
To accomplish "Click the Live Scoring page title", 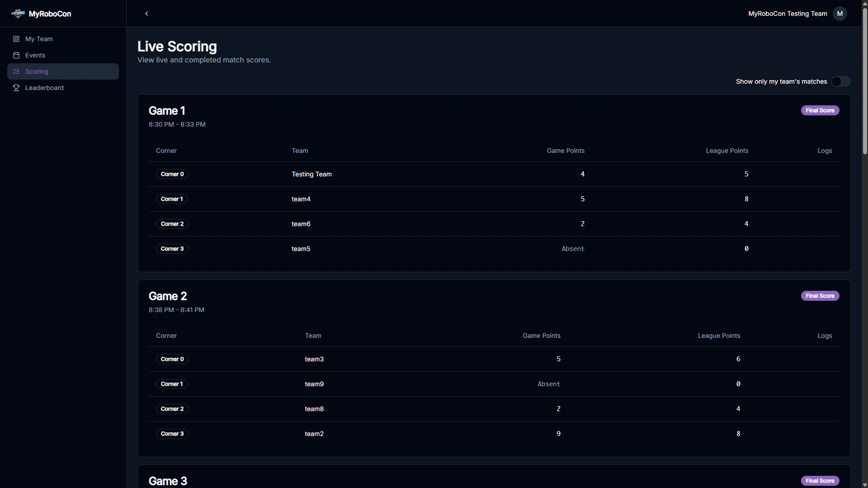I will 177,47.
